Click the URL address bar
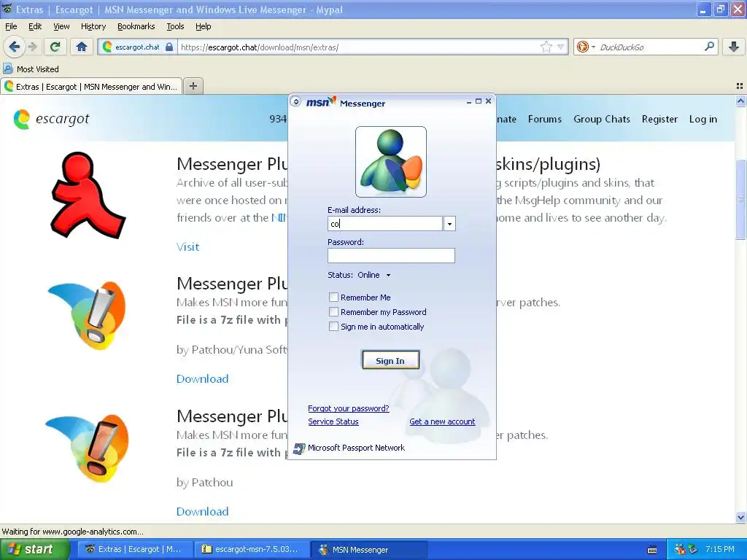 click(x=360, y=47)
